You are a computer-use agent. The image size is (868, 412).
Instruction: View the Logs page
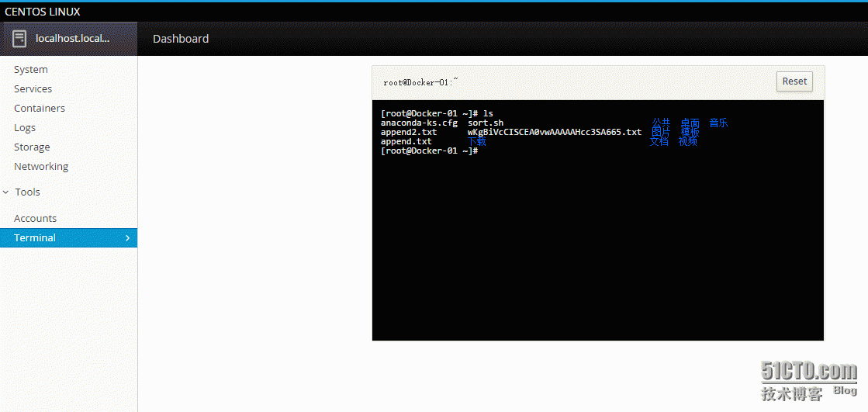tap(25, 127)
